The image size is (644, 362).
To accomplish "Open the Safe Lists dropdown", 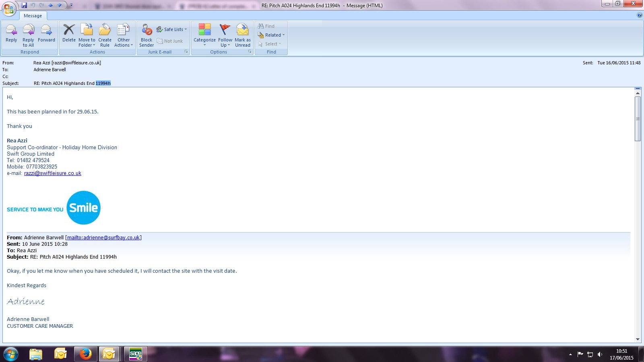I will (x=172, y=29).
